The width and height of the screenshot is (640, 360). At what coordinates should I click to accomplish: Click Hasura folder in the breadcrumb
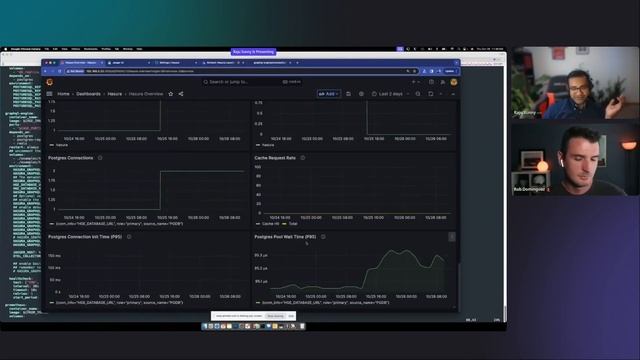tap(115, 94)
